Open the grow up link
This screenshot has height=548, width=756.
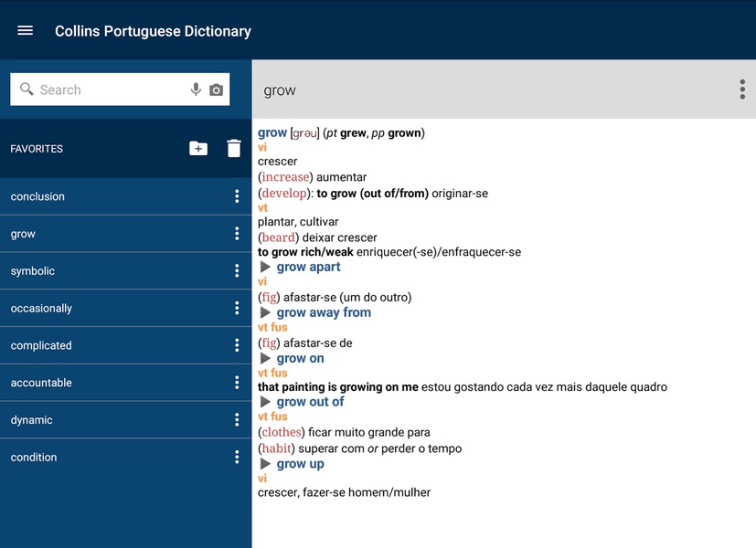click(301, 464)
